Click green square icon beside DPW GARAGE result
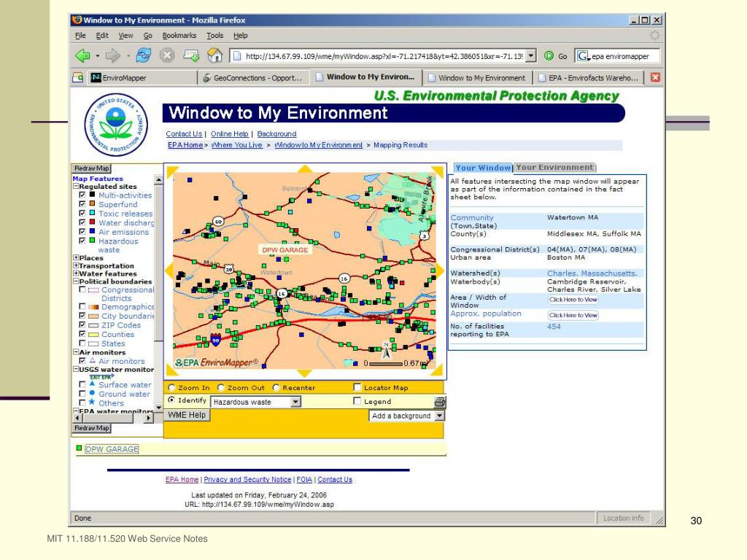This screenshot has height=560, width=747. pos(79,448)
